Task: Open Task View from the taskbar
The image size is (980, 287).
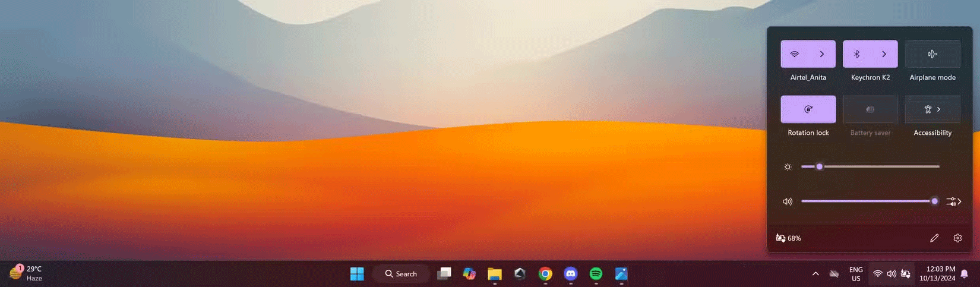Action: (x=444, y=274)
